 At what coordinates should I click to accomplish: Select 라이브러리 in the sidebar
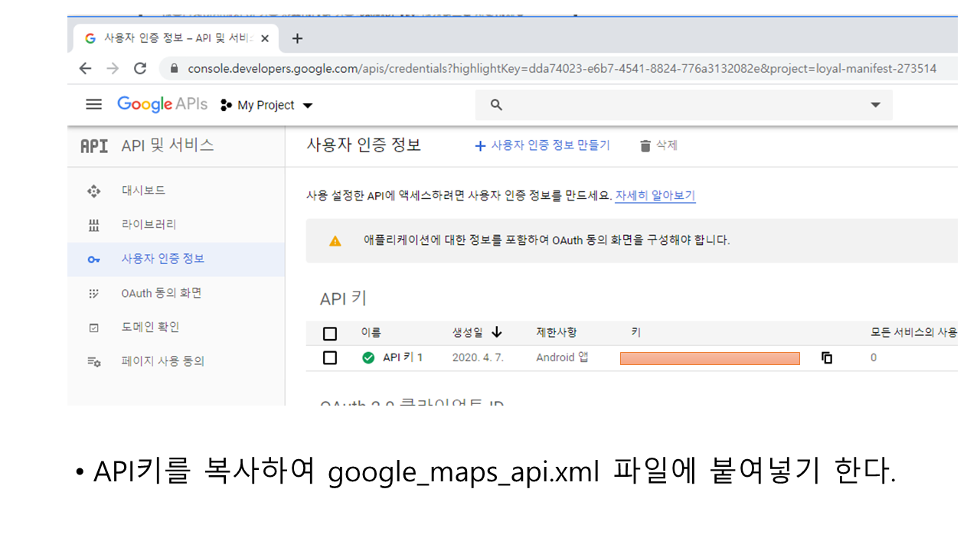click(149, 224)
